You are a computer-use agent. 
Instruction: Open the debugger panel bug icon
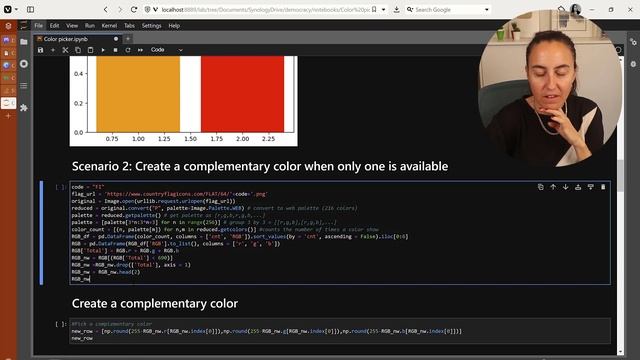[633, 64]
